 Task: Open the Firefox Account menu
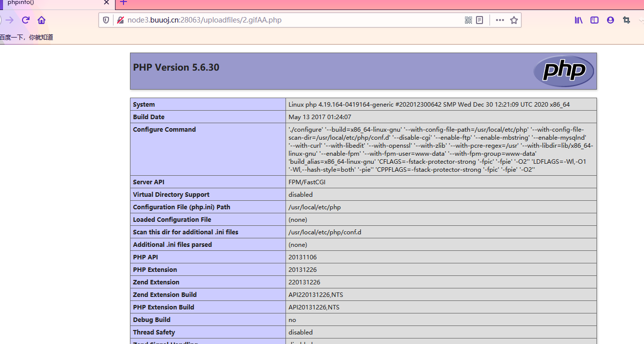tap(610, 20)
